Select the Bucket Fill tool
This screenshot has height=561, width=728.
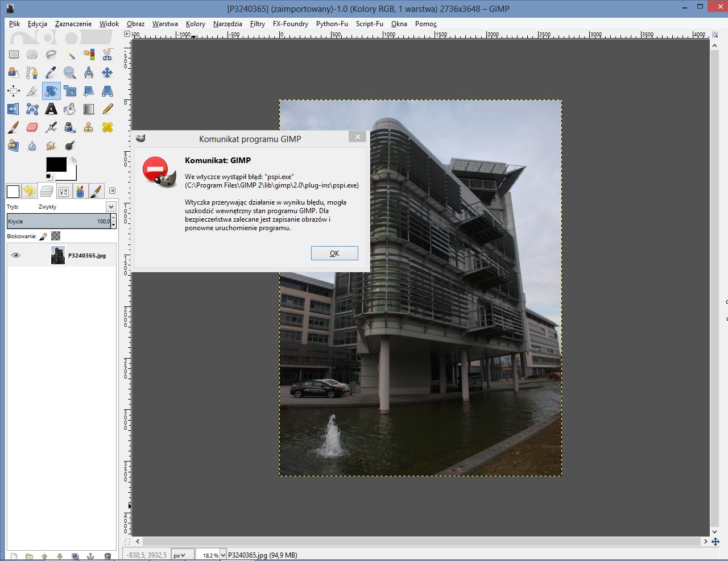[x=69, y=109]
